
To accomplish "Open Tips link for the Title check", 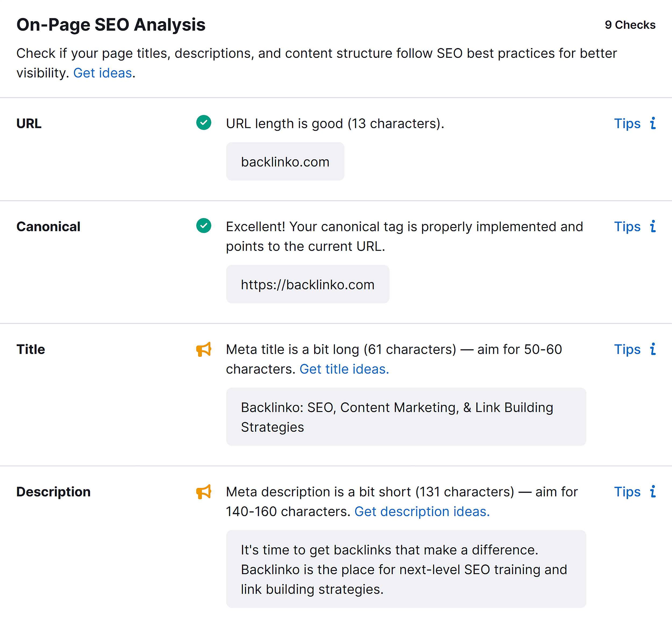I will click(x=627, y=350).
